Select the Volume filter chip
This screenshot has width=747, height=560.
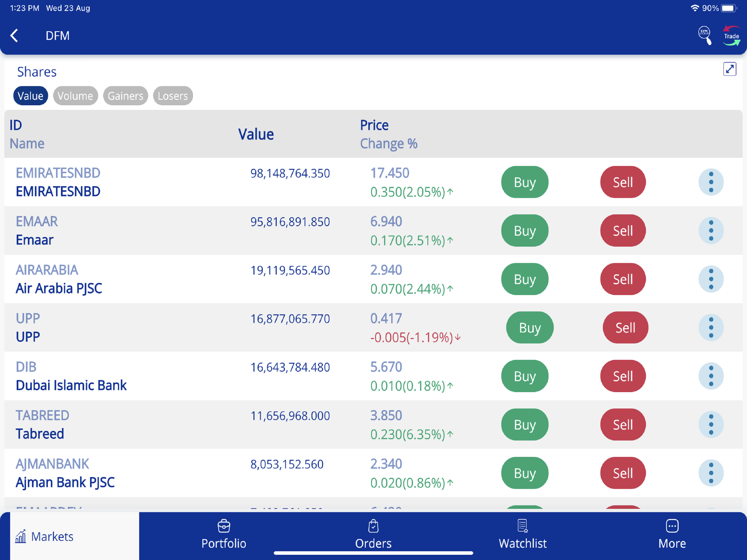75,96
